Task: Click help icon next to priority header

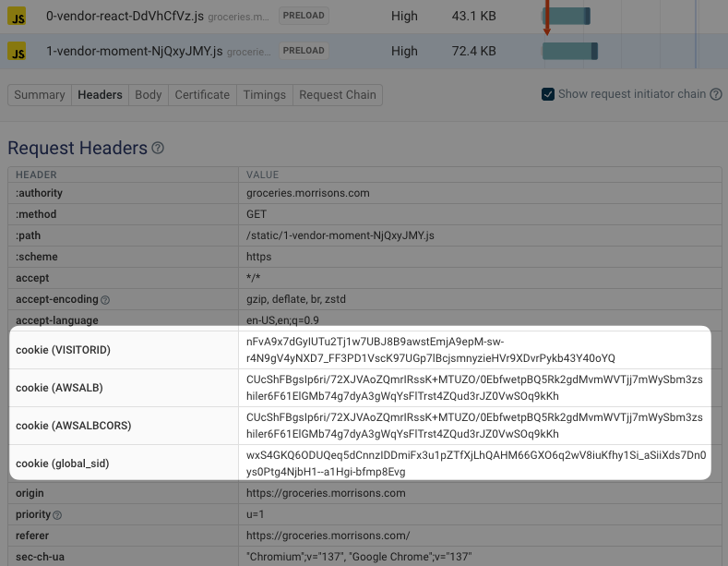Action: pos(57,515)
